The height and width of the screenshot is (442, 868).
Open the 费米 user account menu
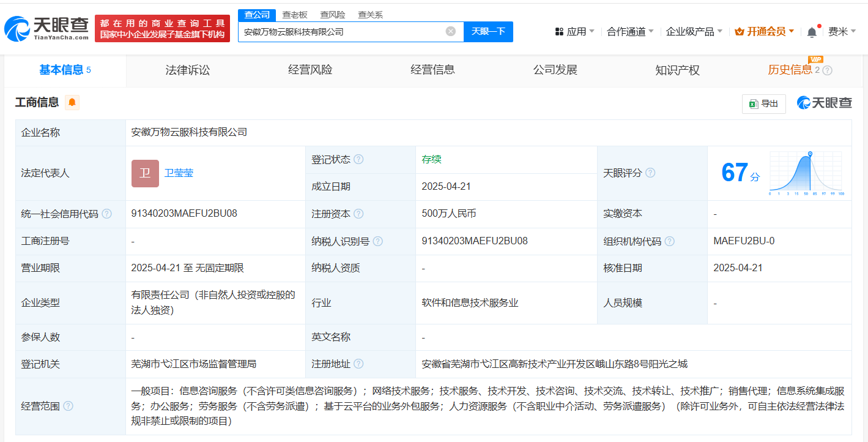pyautogui.click(x=842, y=31)
